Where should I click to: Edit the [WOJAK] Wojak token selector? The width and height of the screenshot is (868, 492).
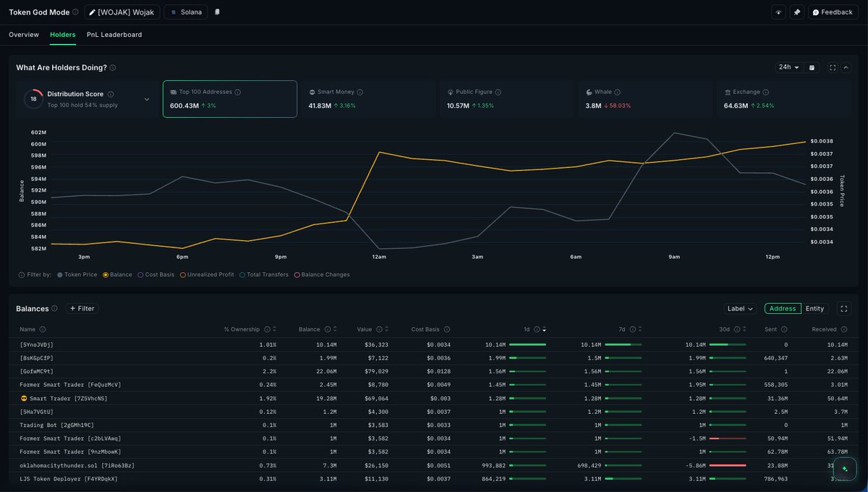coord(122,12)
